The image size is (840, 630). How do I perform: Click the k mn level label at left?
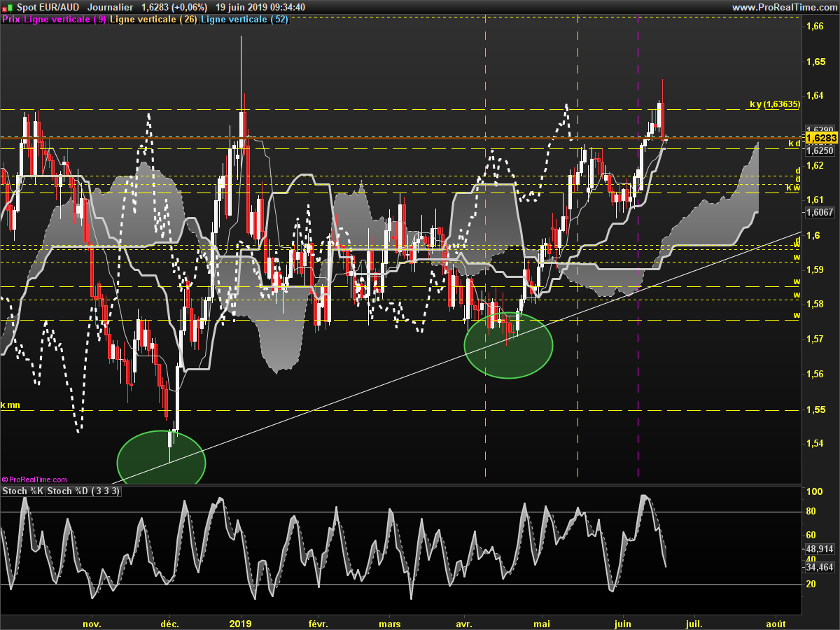click(x=10, y=405)
